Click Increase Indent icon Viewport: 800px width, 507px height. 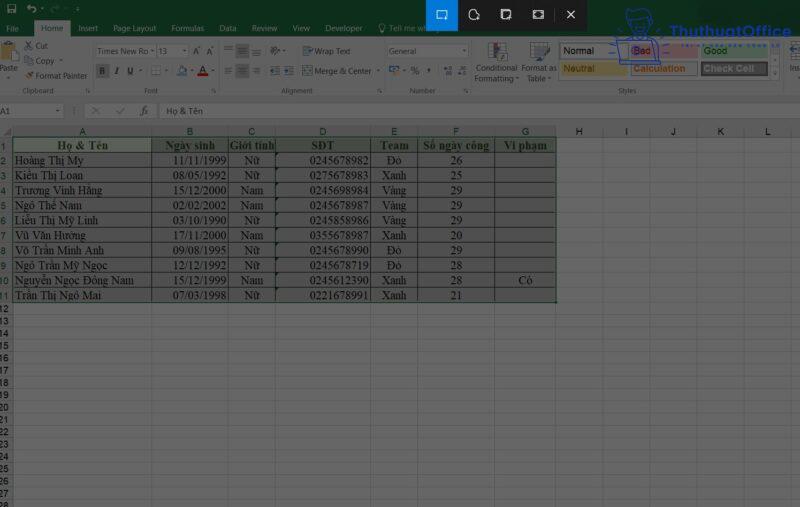point(289,71)
